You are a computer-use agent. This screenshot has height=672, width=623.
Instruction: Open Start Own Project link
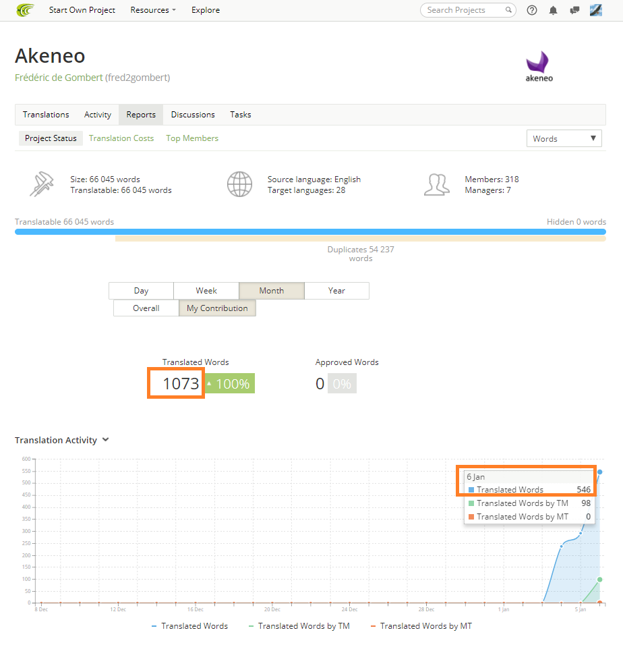(x=82, y=10)
